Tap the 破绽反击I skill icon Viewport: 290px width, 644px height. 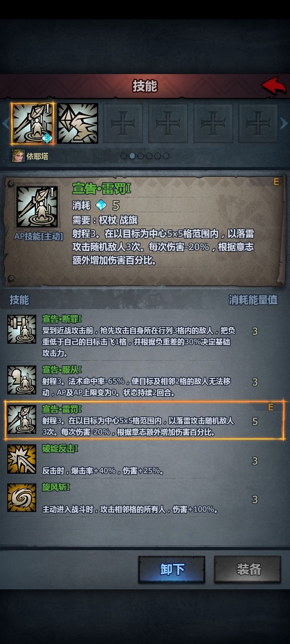click(21, 459)
